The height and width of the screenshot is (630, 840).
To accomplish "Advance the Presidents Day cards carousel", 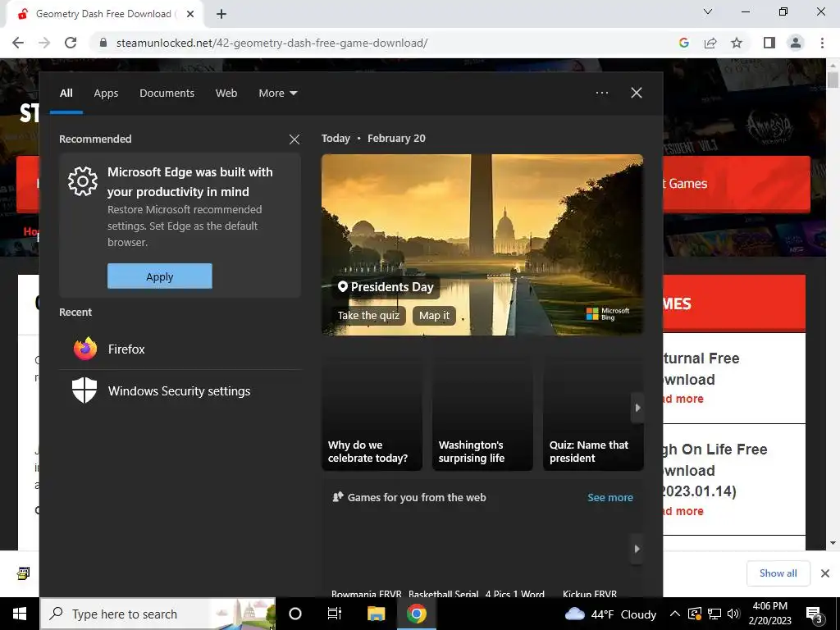I will [637, 408].
